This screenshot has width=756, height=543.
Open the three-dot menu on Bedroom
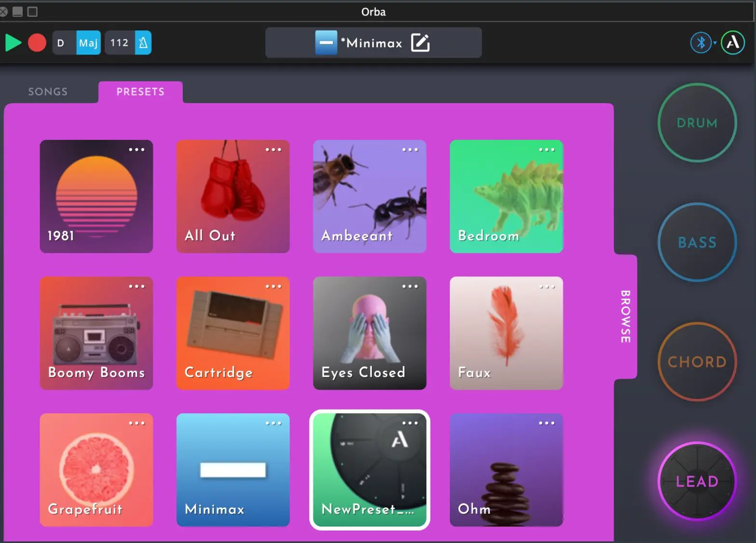(547, 149)
